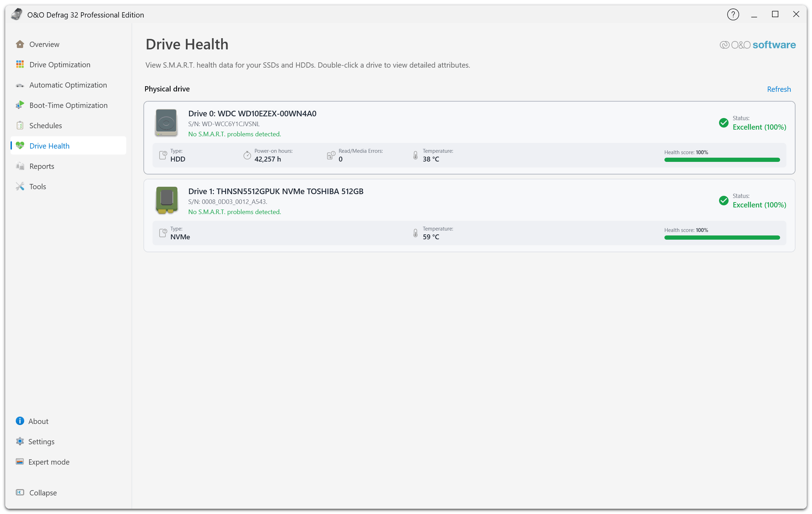Open the About page
Screen dimensions: 812x514
click(x=68, y=421)
